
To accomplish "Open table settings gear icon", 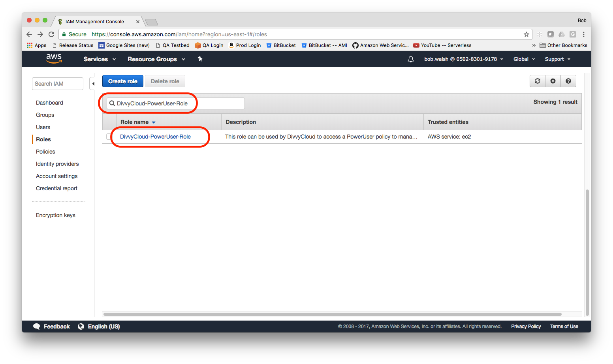I will coord(553,81).
